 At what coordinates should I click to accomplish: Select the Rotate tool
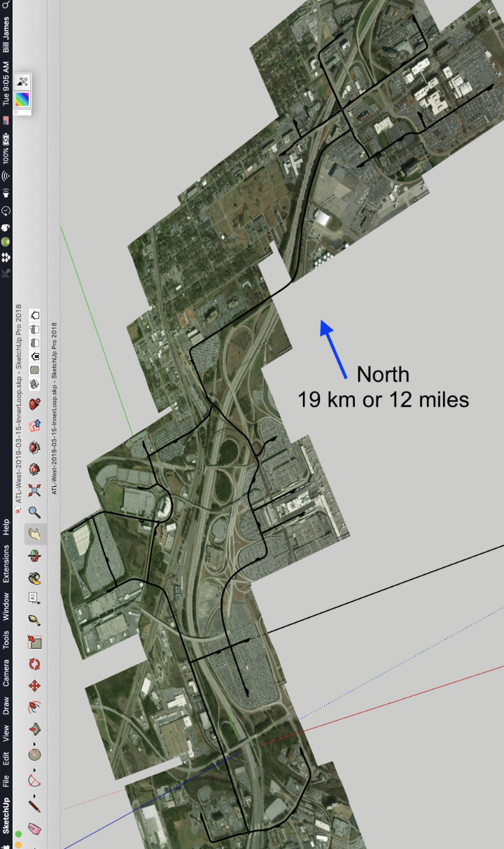(34, 663)
